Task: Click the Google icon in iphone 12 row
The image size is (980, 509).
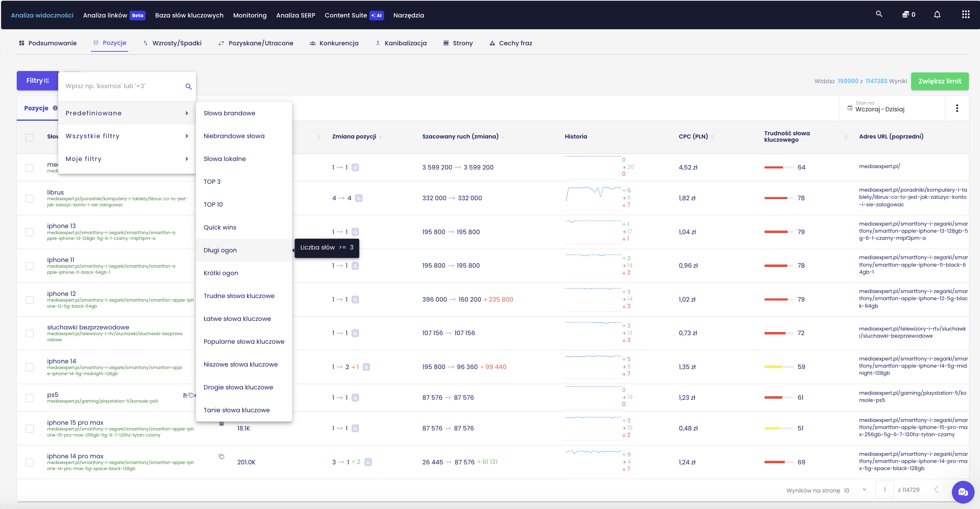Action: [x=355, y=300]
